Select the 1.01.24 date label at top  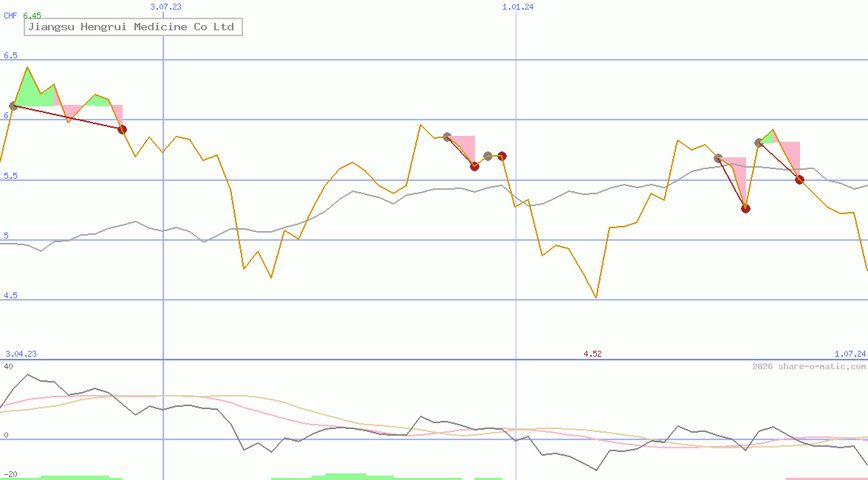tap(518, 7)
